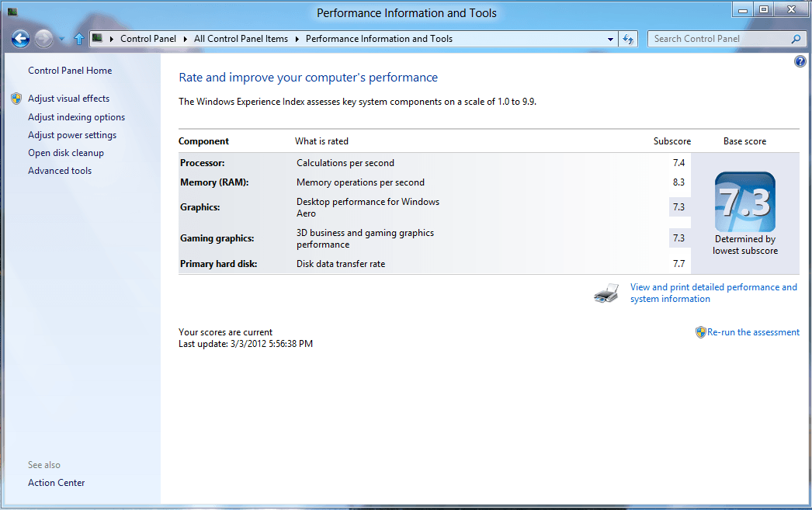
Task: Open View and print detailed performance information
Action: click(x=713, y=293)
